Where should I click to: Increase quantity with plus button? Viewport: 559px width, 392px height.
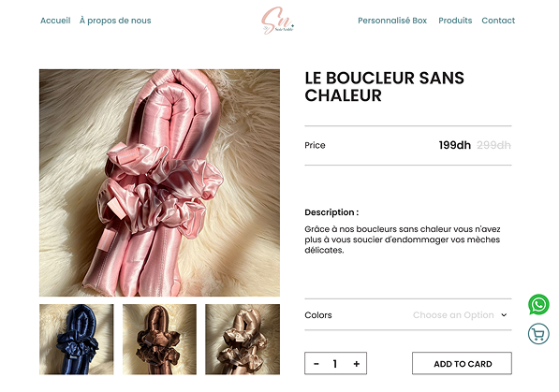point(356,364)
